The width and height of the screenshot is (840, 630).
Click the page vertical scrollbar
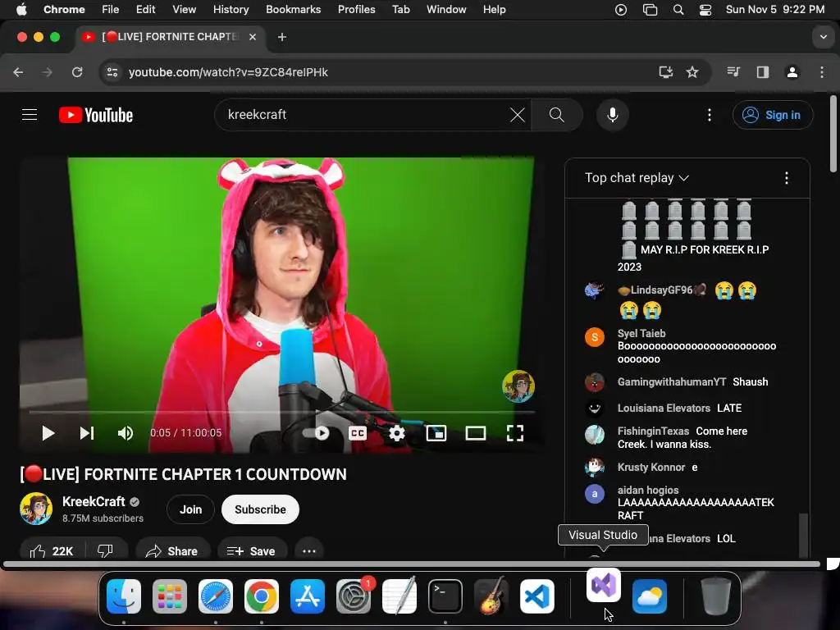tap(833, 134)
